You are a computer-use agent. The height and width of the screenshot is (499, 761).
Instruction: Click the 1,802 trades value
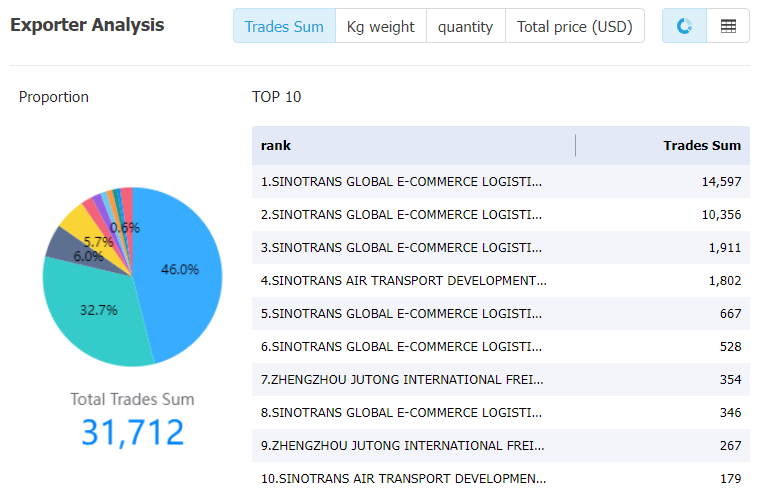[x=725, y=281]
